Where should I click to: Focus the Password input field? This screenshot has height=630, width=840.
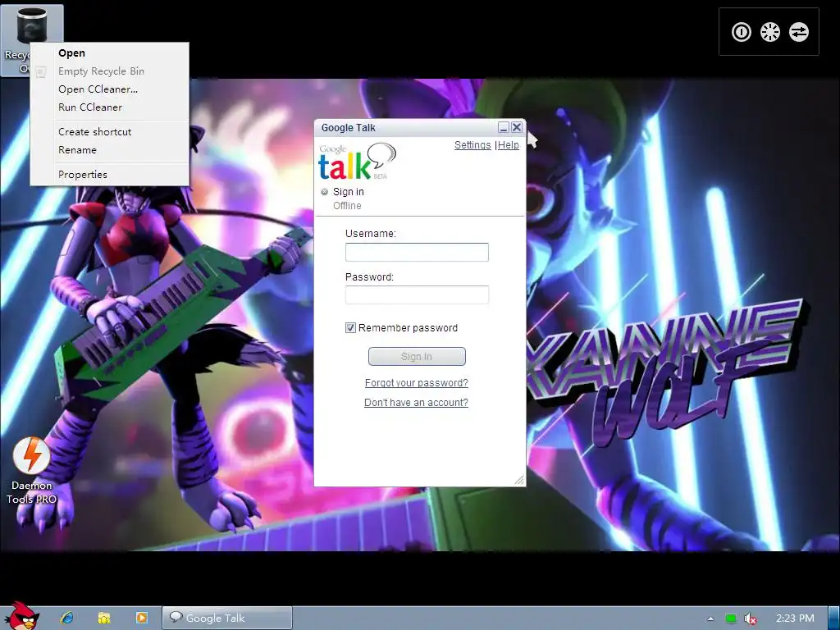tap(417, 294)
